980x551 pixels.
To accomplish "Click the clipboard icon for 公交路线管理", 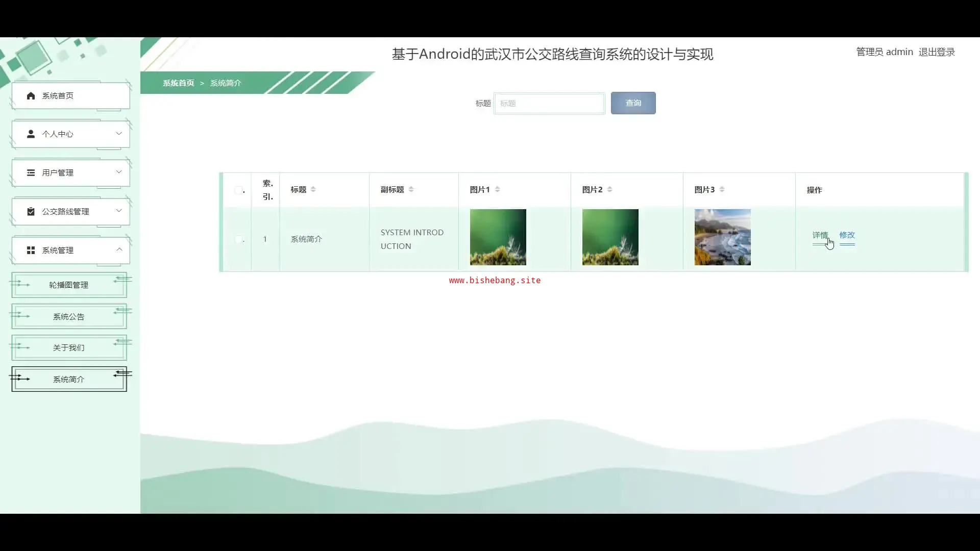I will [x=31, y=212].
